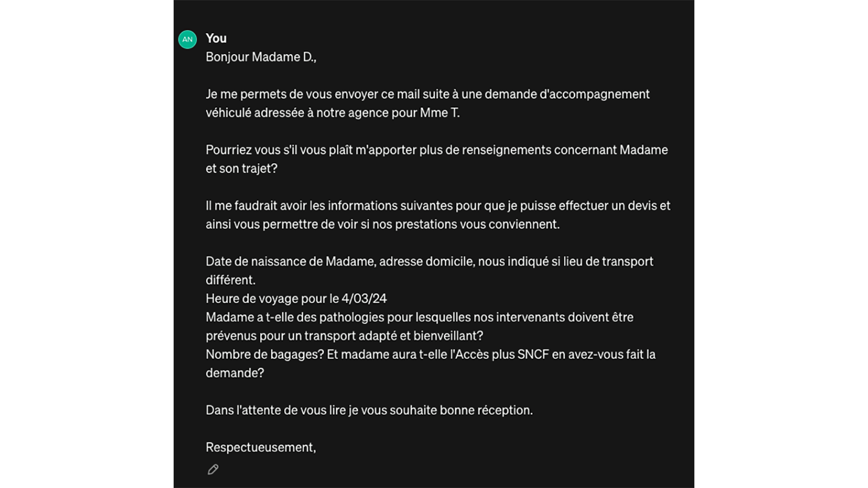Click the line "Heure de voyage pour le 4/03/24"
The image size is (868, 488).
coord(296,299)
